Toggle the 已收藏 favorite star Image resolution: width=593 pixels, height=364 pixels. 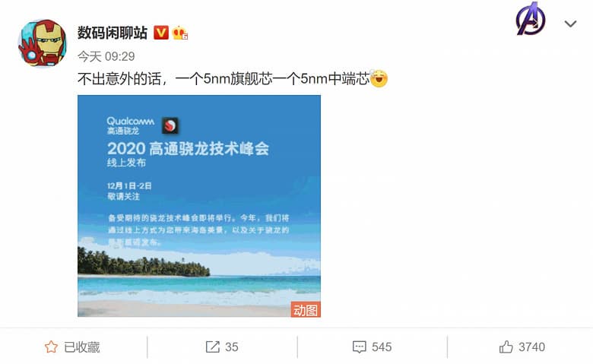click(x=51, y=347)
